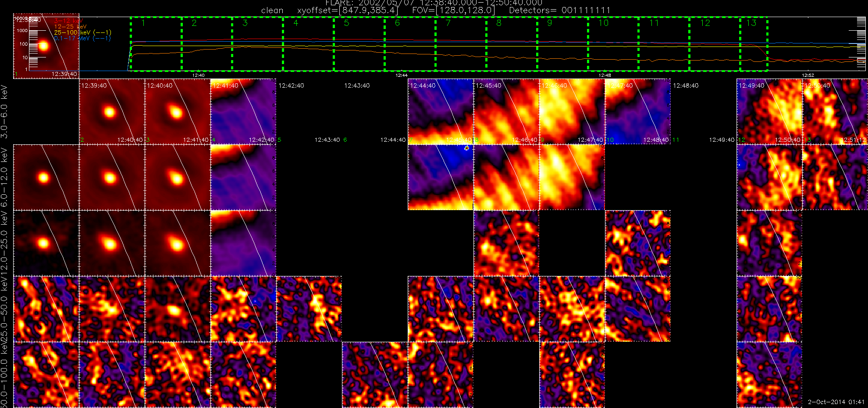
Task: Choose interval number 10 on the light curve
Action: 604,23
